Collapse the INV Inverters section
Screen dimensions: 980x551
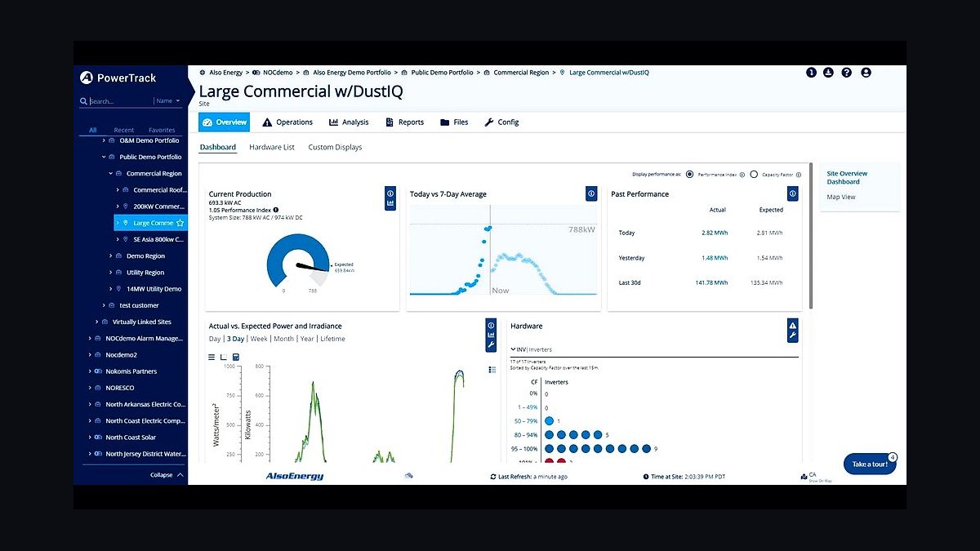click(513, 349)
